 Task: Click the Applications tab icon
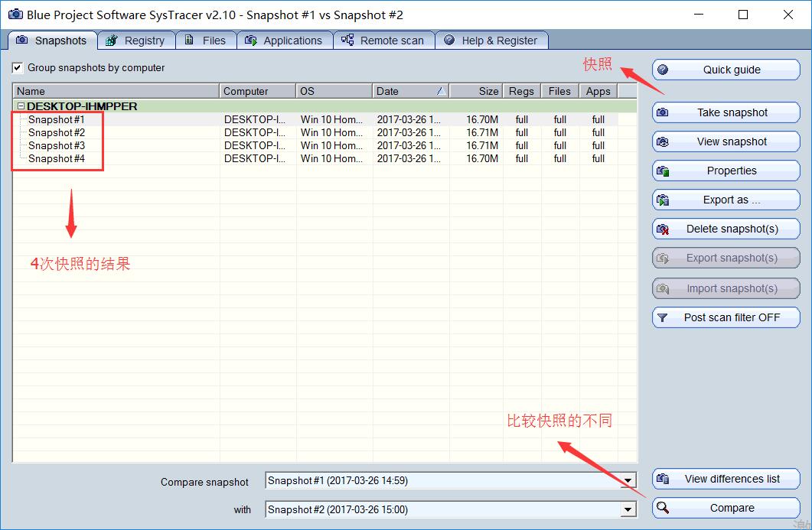251,41
